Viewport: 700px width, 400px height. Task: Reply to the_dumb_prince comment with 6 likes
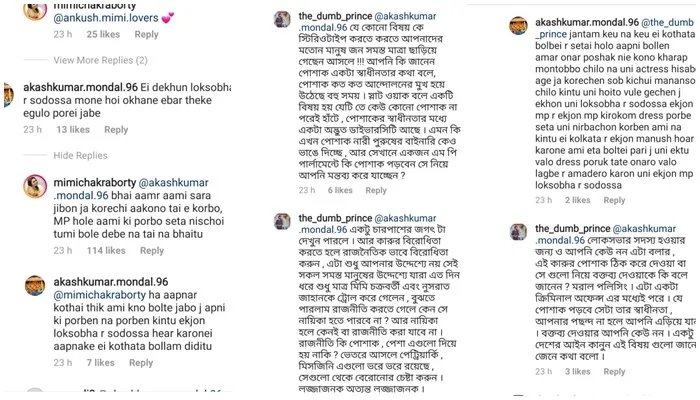click(x=376, y=190)
